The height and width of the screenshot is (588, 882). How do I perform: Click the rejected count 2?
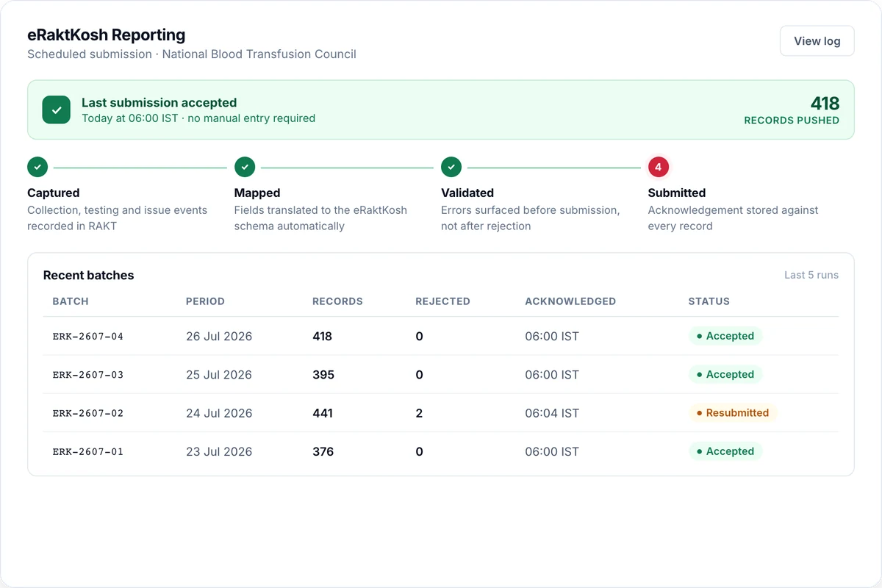point(419,413)
